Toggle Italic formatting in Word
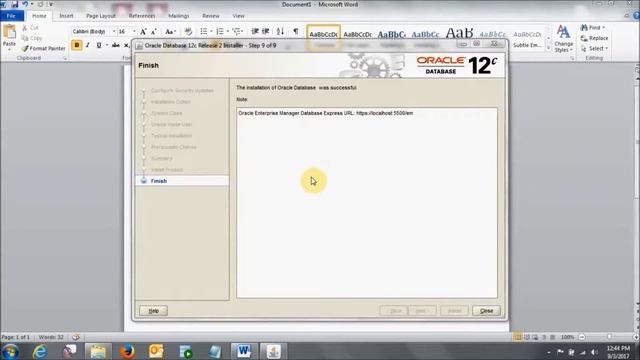 [x=87, y=45]
